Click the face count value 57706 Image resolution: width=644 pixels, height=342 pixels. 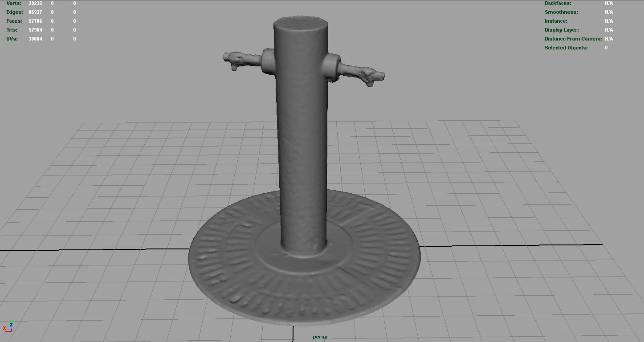(36, 21)
